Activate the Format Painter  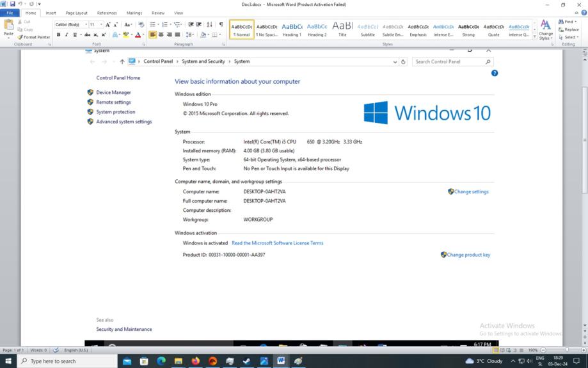(x=34, y=37)
